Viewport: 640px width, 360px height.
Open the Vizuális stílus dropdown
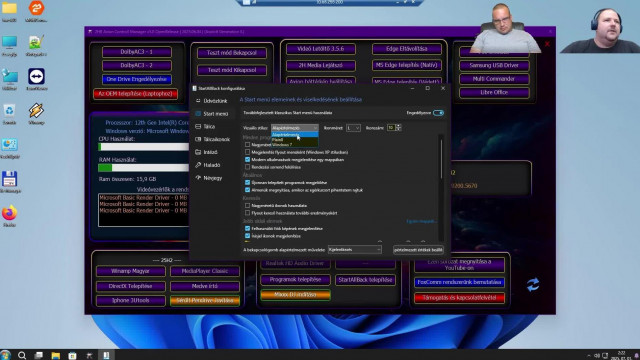[x=295, y=128]
